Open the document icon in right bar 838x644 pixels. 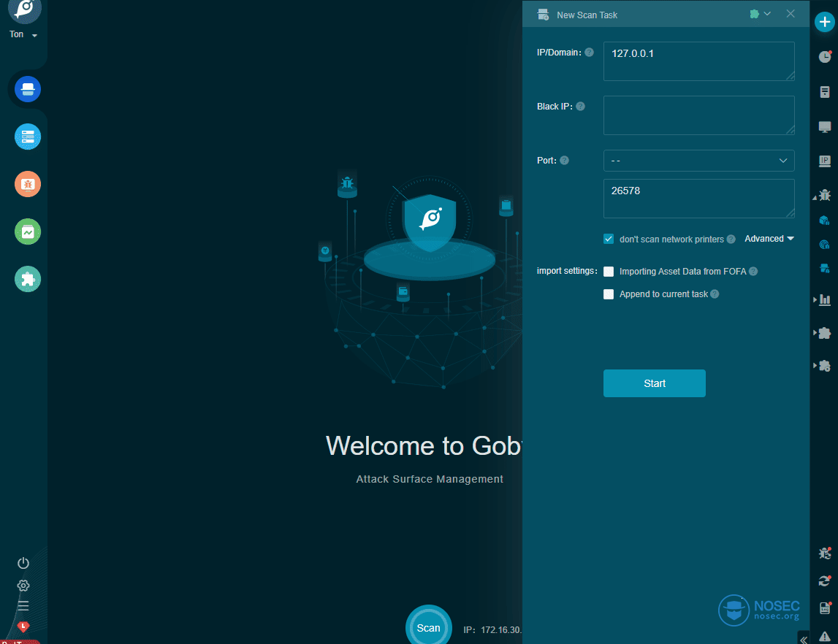(825, 92)
